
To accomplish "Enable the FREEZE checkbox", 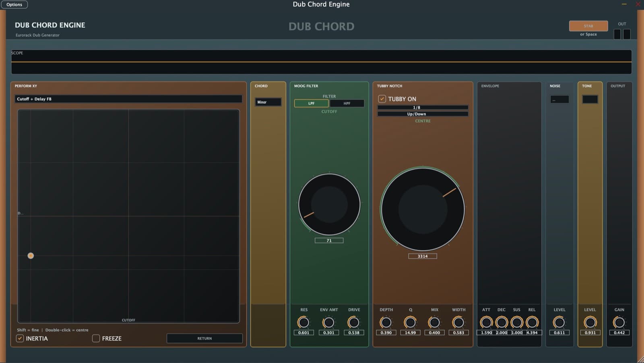I will 96,338.
